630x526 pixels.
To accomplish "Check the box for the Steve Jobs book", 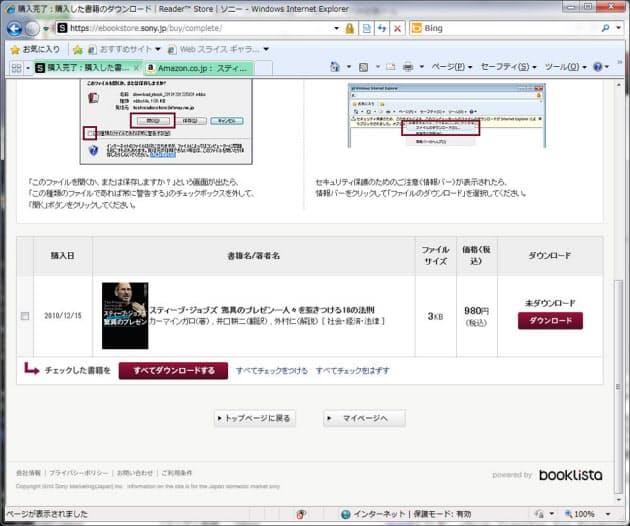I will 25,317.
